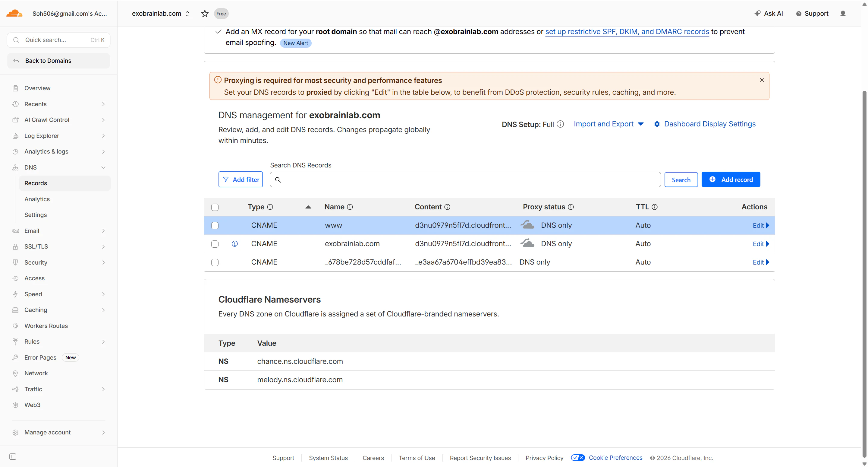This screenshot has width=868, height=467.
Task: Click the Web3 sidebar icon
Action: [15, 405]
